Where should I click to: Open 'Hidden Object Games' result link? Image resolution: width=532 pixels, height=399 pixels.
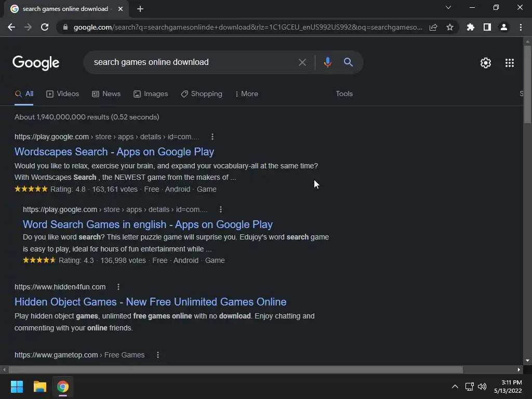tap(150, 302)
